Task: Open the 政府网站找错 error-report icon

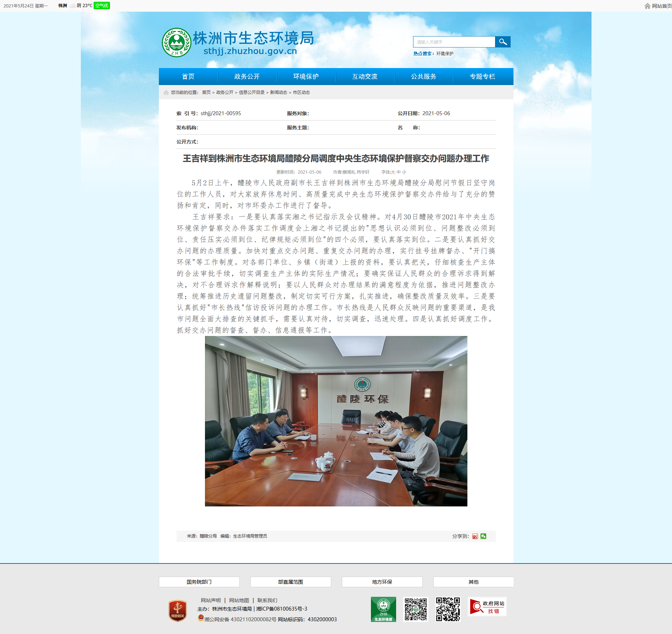Action: pyautogui.click(x=487, y=607)
